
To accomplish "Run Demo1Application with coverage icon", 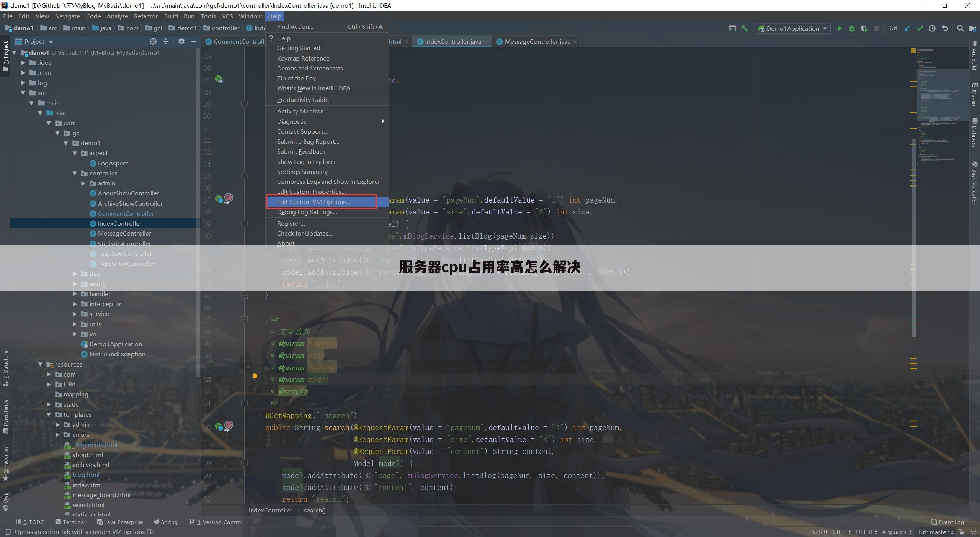I will (x=864, y=28).
